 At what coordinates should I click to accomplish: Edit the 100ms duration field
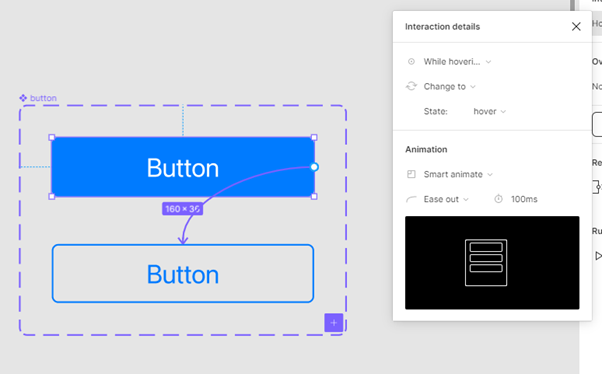(x=524, y=199)
